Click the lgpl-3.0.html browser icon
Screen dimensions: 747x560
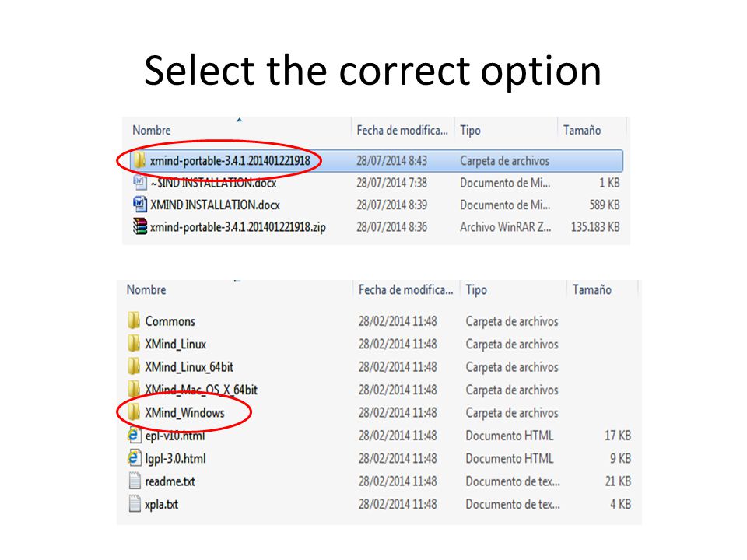[x=135, y=457]
